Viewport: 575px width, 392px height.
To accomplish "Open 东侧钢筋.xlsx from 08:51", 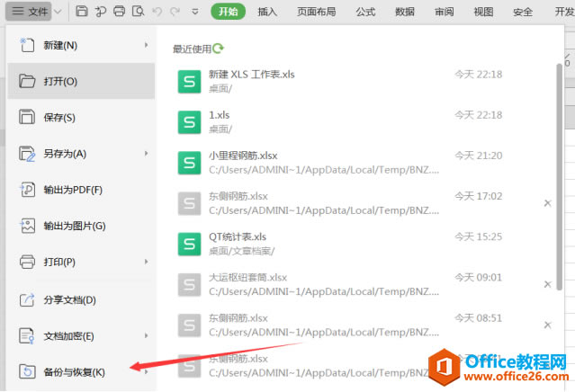I will [x=364, y=325].
